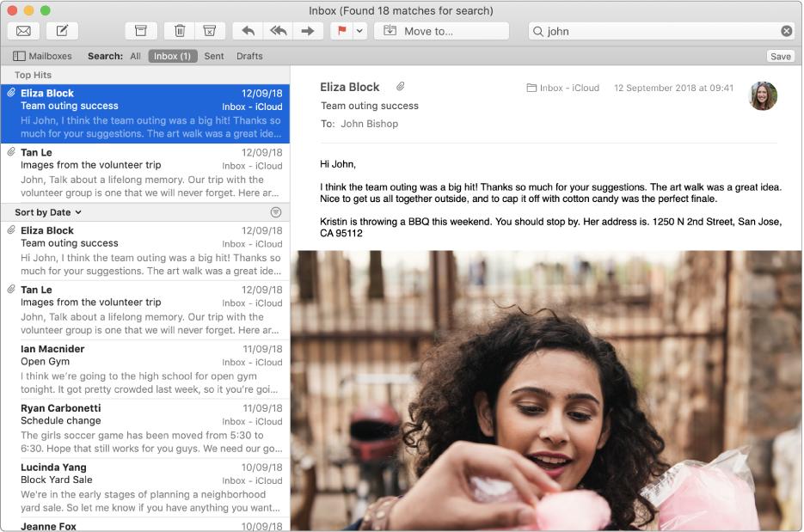
Task: Reply to Eliza Block's message
Action: 248,30
